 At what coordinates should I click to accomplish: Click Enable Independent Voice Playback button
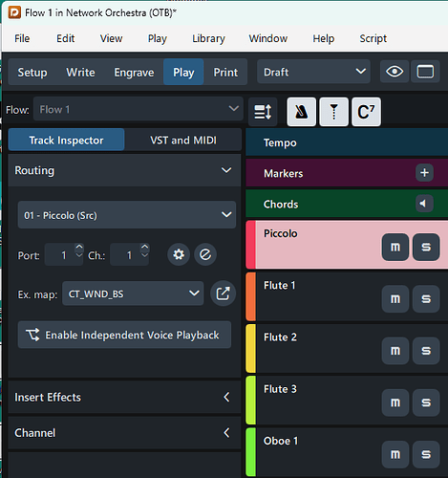tap(124, 335)
